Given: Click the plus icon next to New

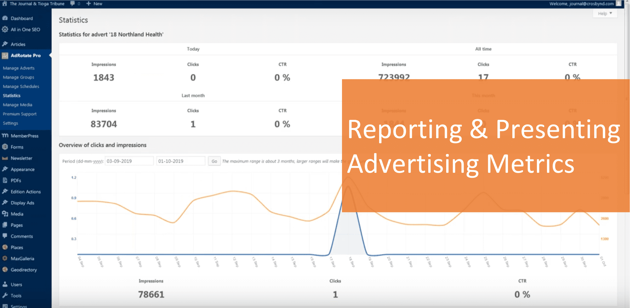Looking at the screenshot, I should pos(88,3).
